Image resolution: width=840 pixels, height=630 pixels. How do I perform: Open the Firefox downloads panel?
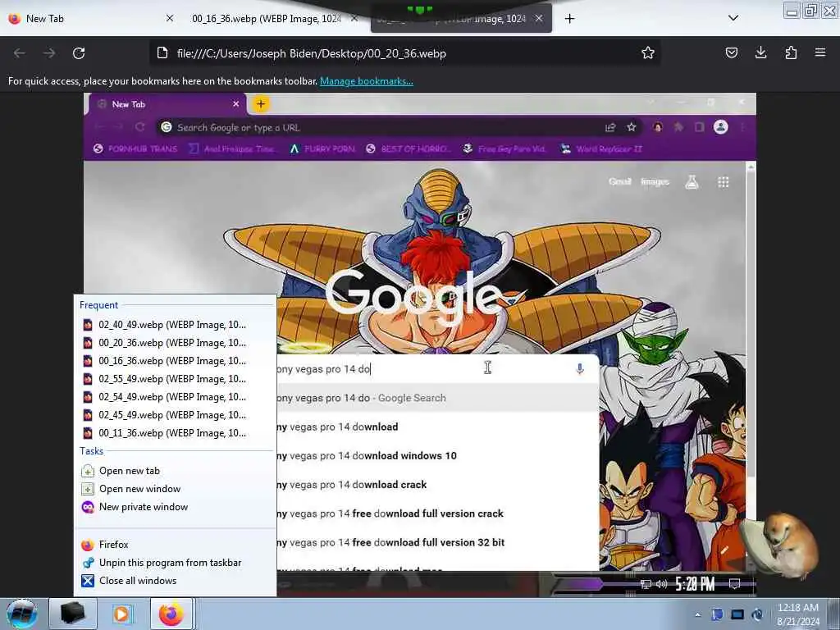(x=760, y=52)
